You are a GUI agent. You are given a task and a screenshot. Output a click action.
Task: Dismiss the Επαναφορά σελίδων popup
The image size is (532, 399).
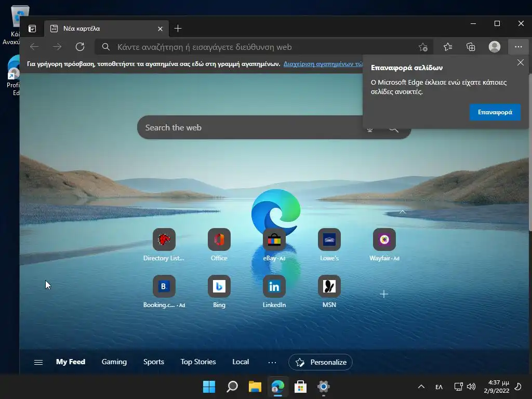[x=521, y=62]
